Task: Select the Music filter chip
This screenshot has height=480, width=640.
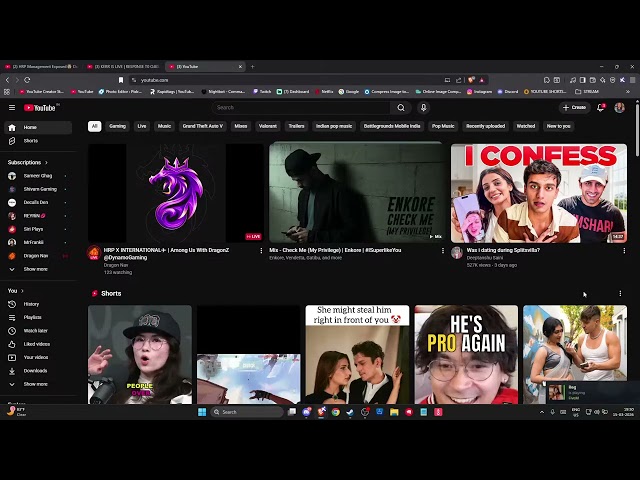Action: click(164, 126)
